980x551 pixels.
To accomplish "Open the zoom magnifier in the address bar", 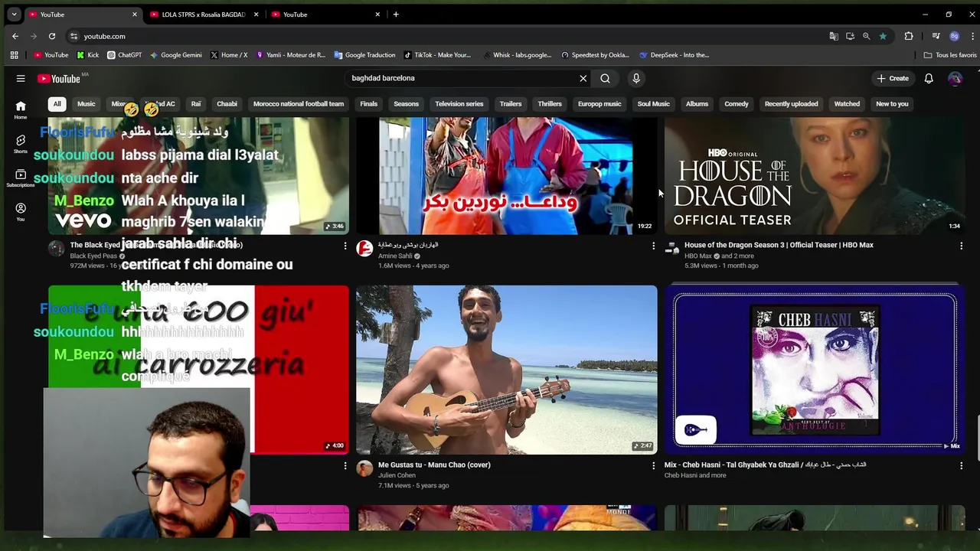I will tap(866, 36).
